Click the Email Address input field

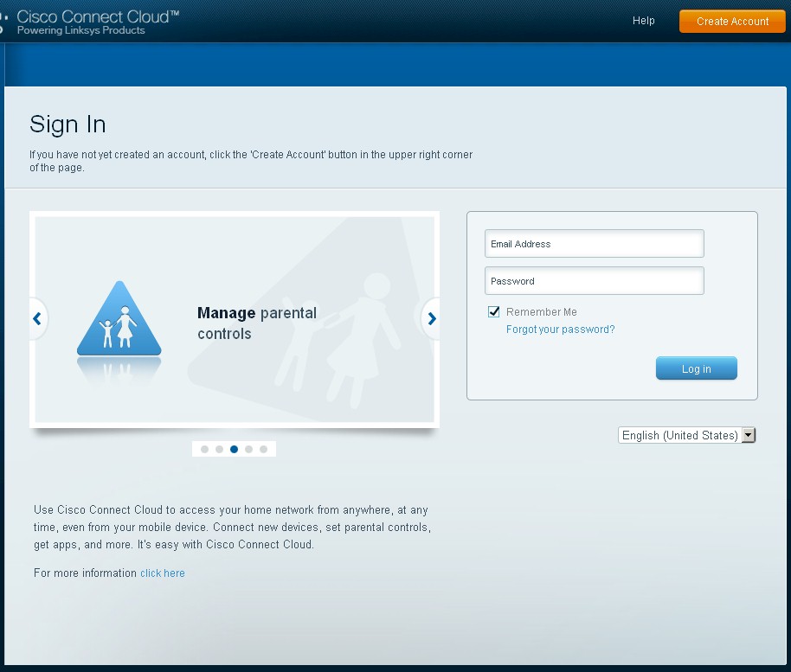tap(595, 244)
